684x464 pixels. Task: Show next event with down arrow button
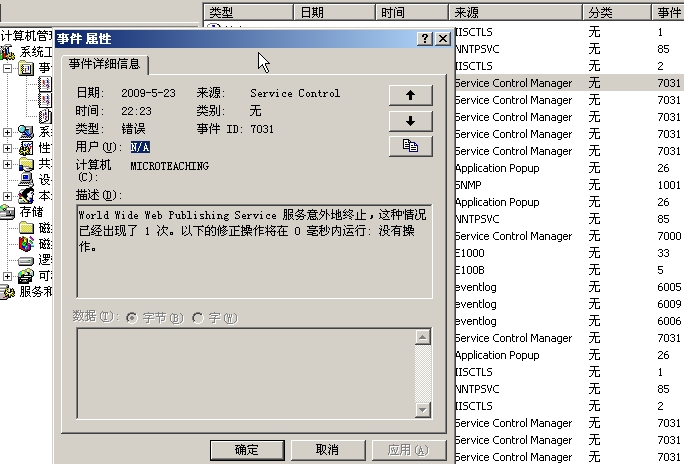click(410, 121)
